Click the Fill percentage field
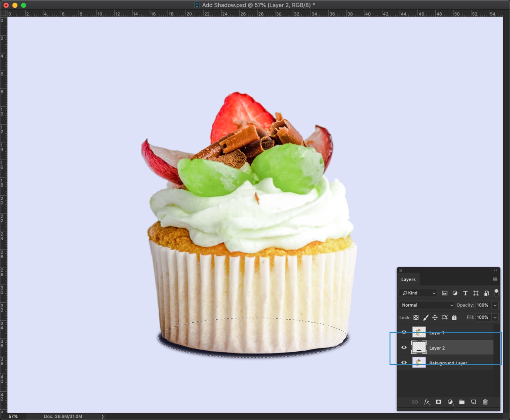Viewport: 510px width, 420px height. point(482,317)
